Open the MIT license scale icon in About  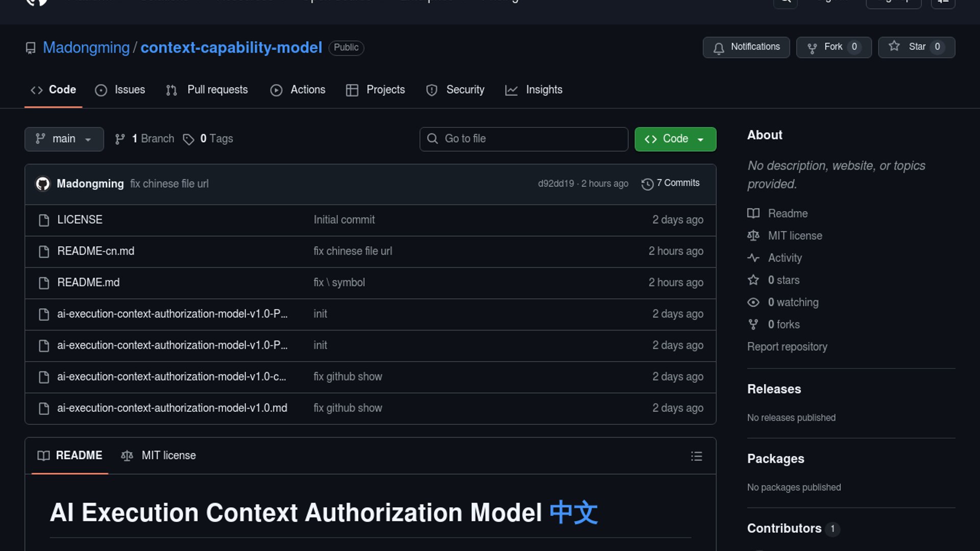click(753, 236)
